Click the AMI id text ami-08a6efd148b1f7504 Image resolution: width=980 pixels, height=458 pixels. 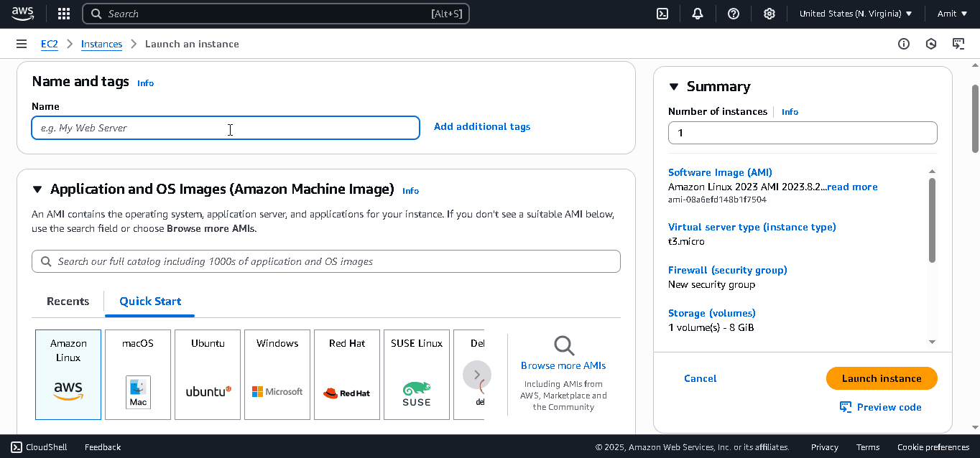pyautogui.click(x=717, y=200)
